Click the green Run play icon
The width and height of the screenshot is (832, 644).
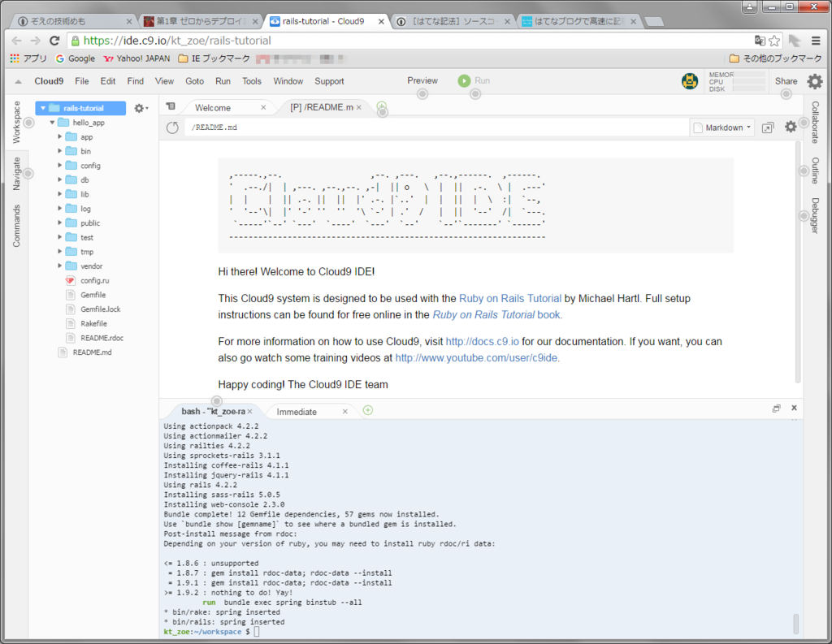click(x=464, y=80)
